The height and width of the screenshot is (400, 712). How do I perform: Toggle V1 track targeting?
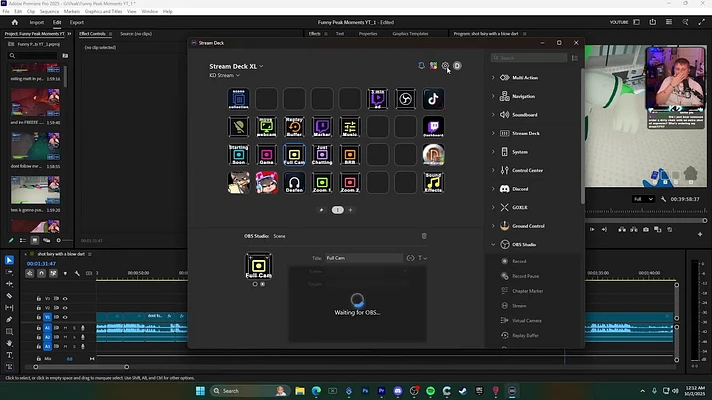(x=47, y=317)
